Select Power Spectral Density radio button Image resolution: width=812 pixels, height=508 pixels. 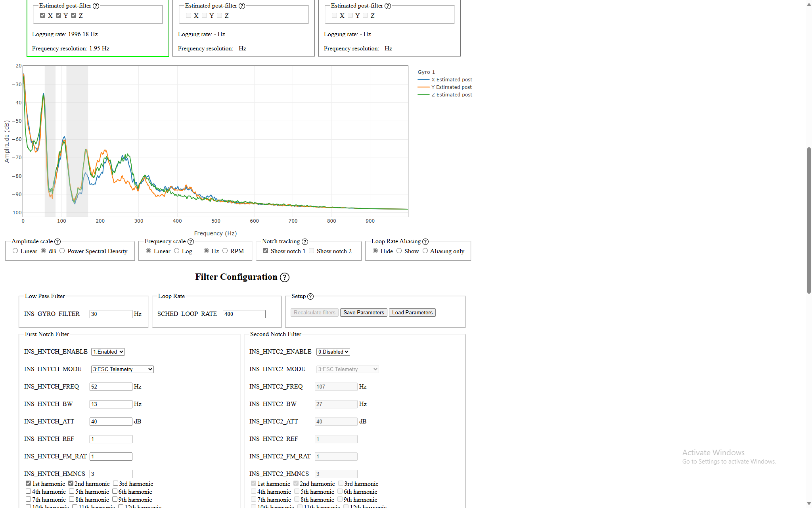pos(62,251)
